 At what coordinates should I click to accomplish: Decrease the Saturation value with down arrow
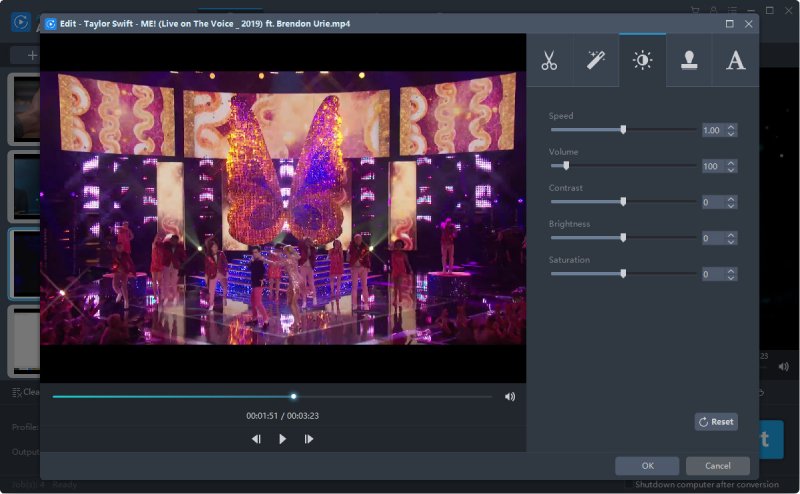(731, 278)
